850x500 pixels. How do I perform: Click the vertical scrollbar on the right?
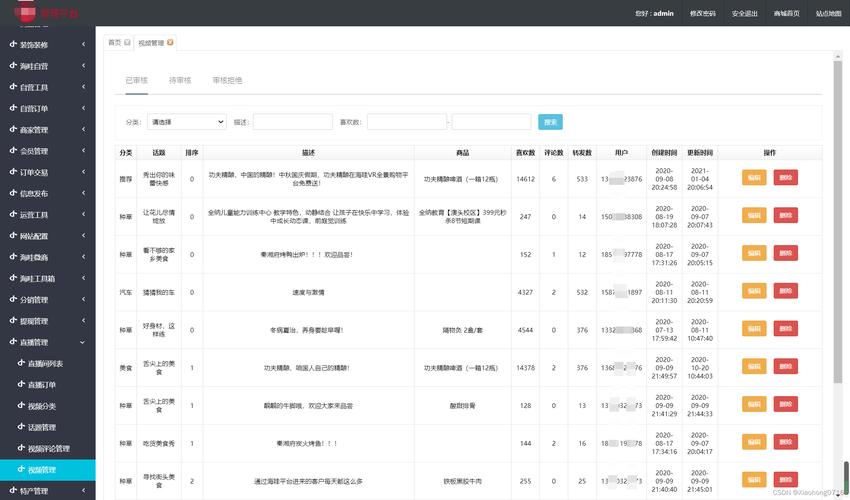click(838, 222)
